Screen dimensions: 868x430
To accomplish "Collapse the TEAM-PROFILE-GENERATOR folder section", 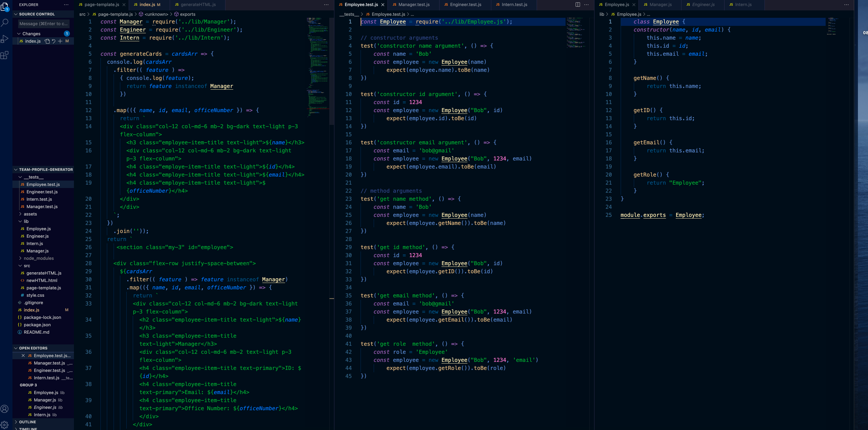I will 43,170.
